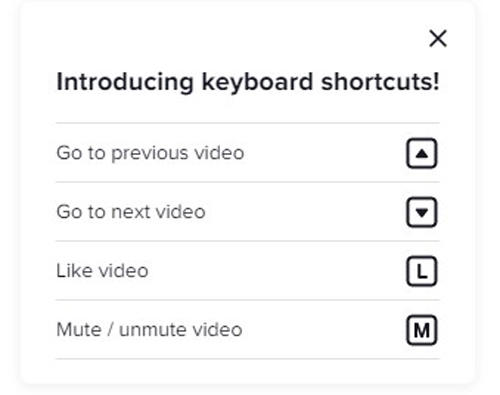Select the "Go to next video" label

[131, 212]
